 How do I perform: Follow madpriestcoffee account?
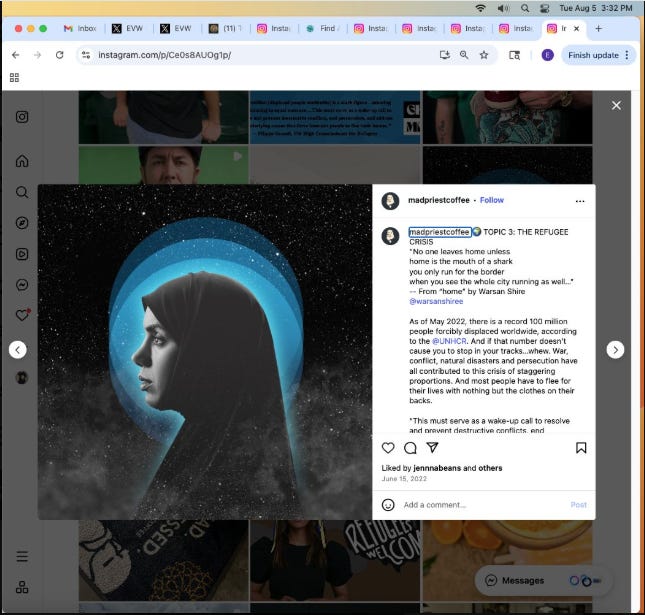click(492, 200)
